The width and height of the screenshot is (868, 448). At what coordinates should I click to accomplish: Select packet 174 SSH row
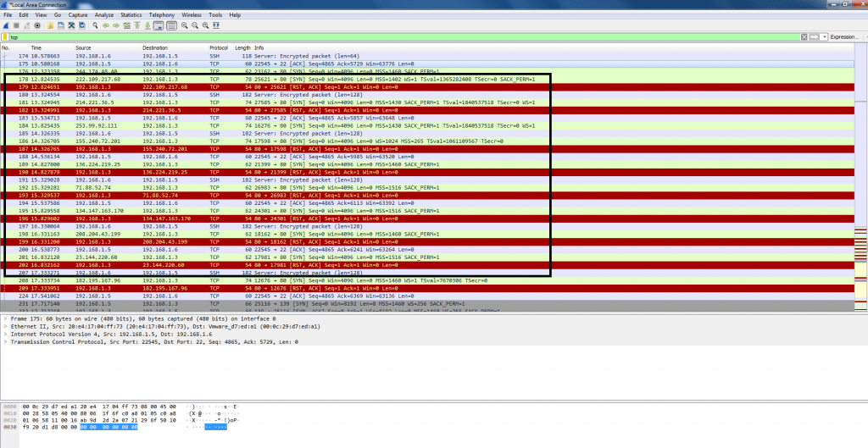(x=427, y=56)
